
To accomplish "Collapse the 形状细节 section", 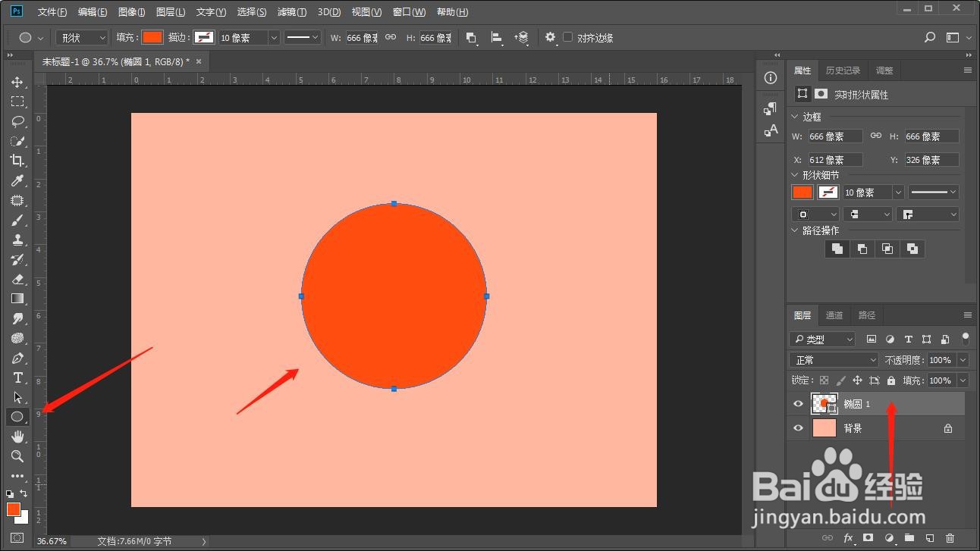I will point(795,175).
